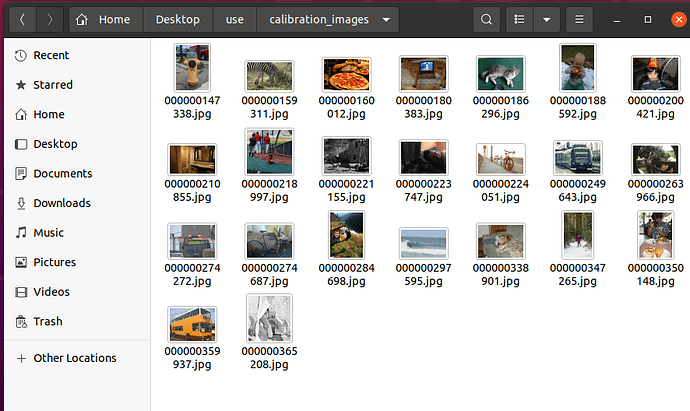Open Pictures in the sidebar
Image resolution: width=690 pixels, height=411 pixels.
54,262
